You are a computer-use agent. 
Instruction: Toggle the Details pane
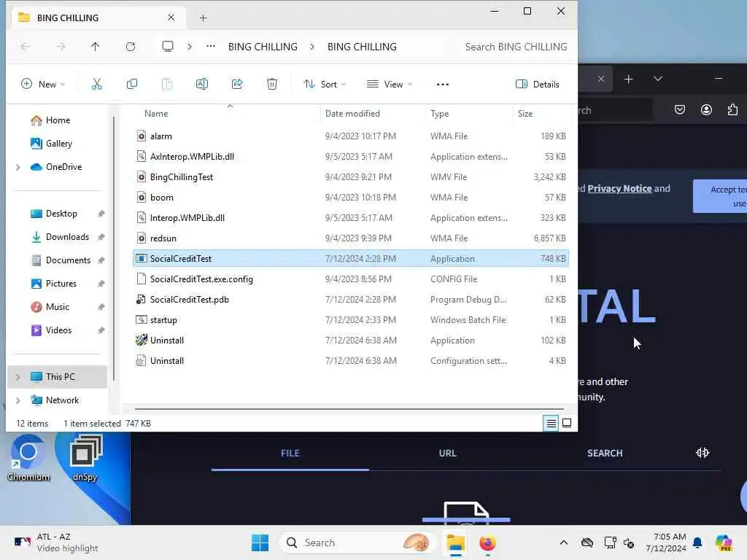click(x=538, y=85)
